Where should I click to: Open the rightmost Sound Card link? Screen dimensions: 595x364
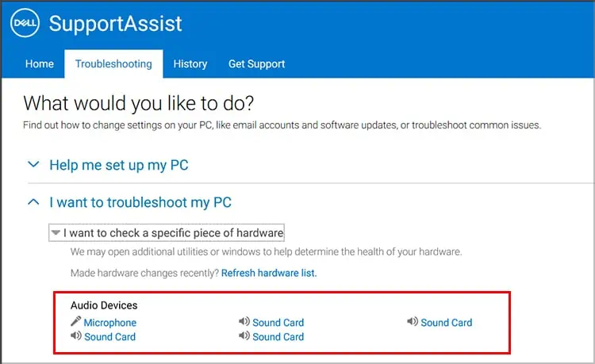(x=446, y=323)
